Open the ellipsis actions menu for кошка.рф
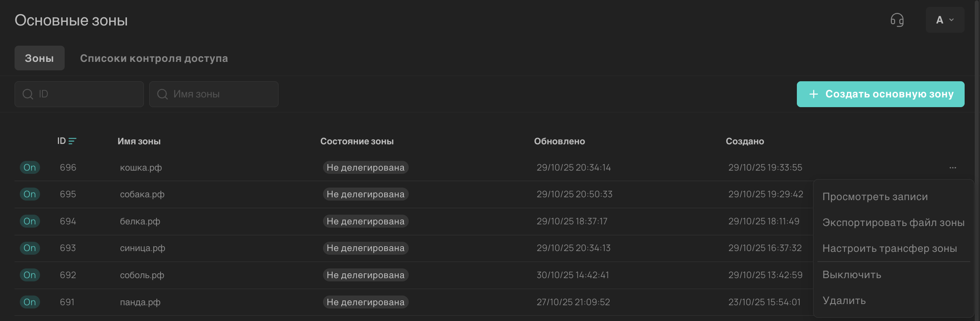 953,167
